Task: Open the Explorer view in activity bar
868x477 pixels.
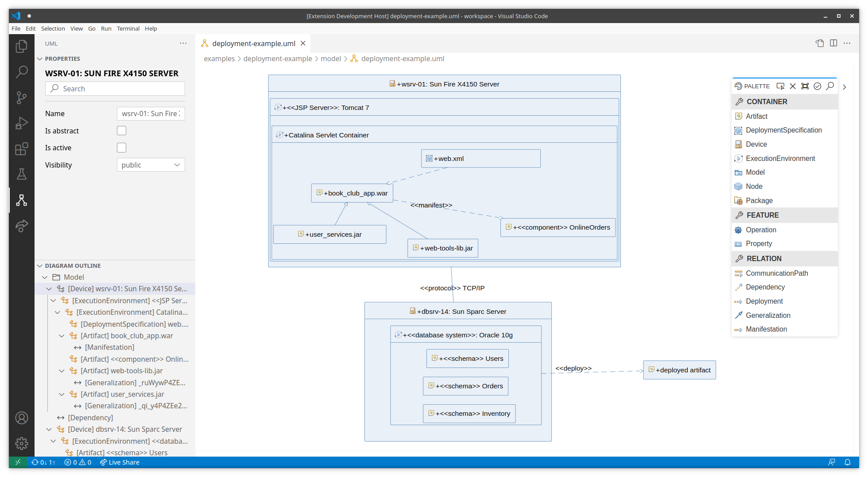Action: [21, 46]
